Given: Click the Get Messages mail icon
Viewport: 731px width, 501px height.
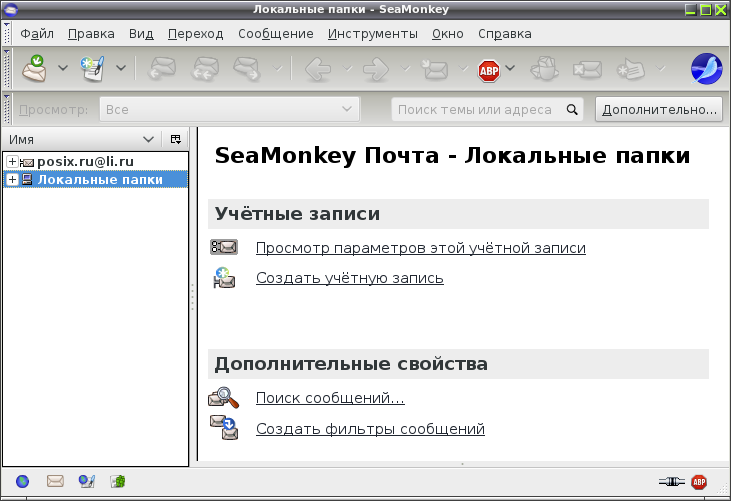Looking at the screenshot, I should tap(34, 69).
